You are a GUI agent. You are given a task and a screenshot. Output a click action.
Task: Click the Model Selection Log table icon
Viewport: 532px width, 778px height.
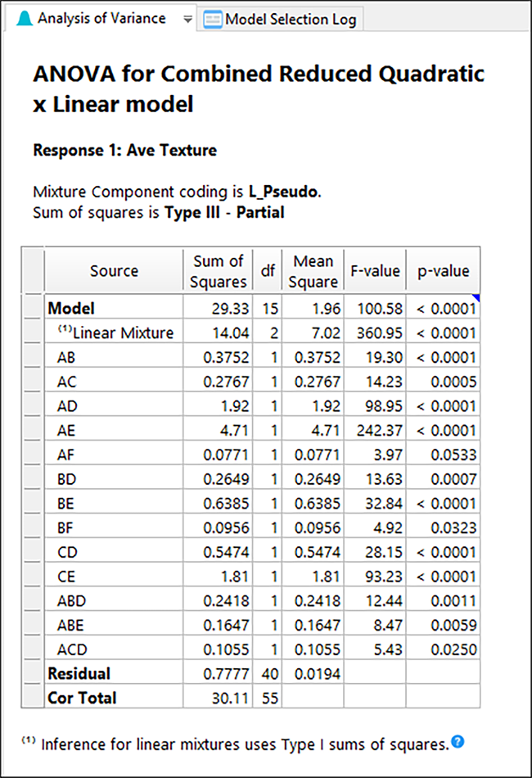[x=214, y=19]
